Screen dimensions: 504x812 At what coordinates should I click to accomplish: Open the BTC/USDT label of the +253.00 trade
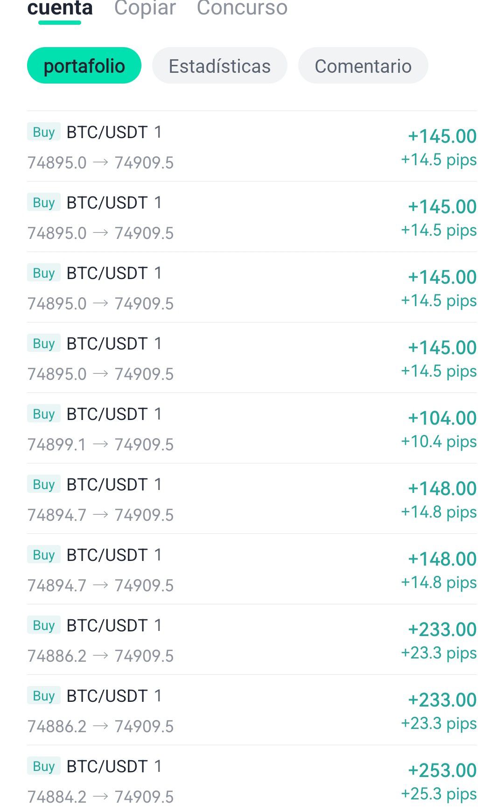[x=107, y=766]
